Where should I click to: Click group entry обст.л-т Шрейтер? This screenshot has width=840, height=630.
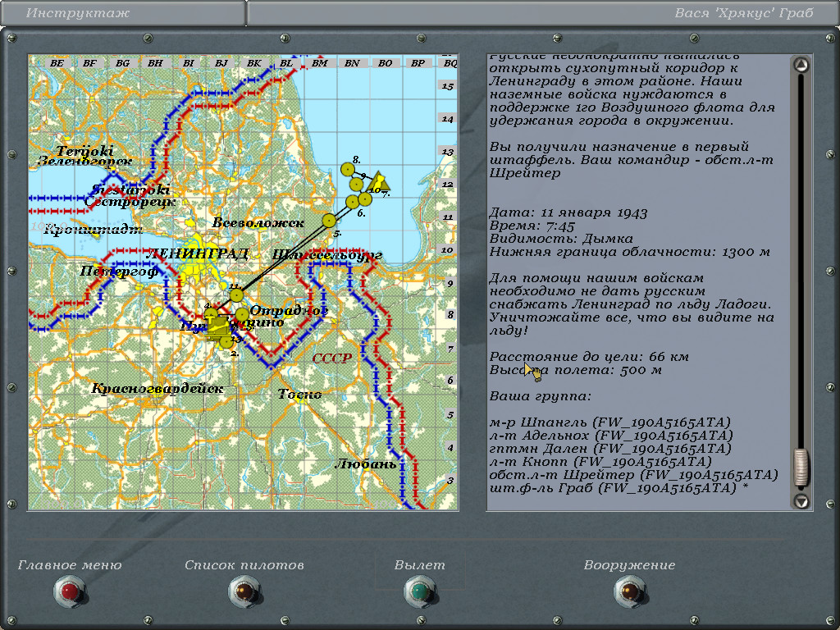[x=633, y=475]
